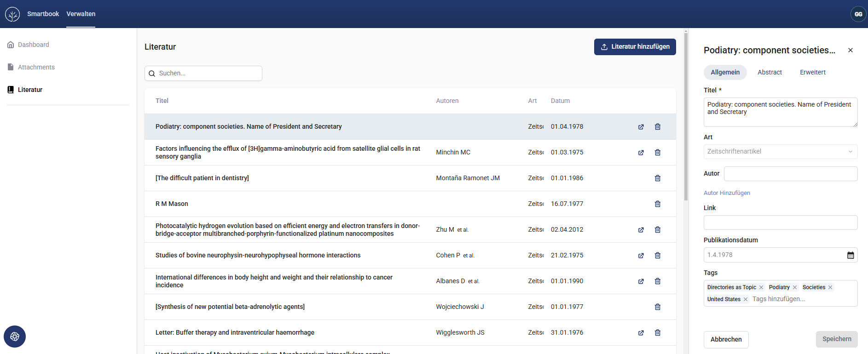This screenshot has height=354, width=868.
Task: Click Literatur hinzufügen button
Action: click(635, 47)
